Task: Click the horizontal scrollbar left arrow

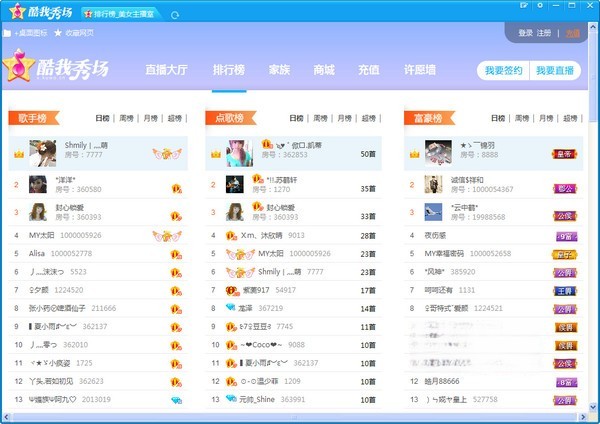Action: [x=6, y=417]
